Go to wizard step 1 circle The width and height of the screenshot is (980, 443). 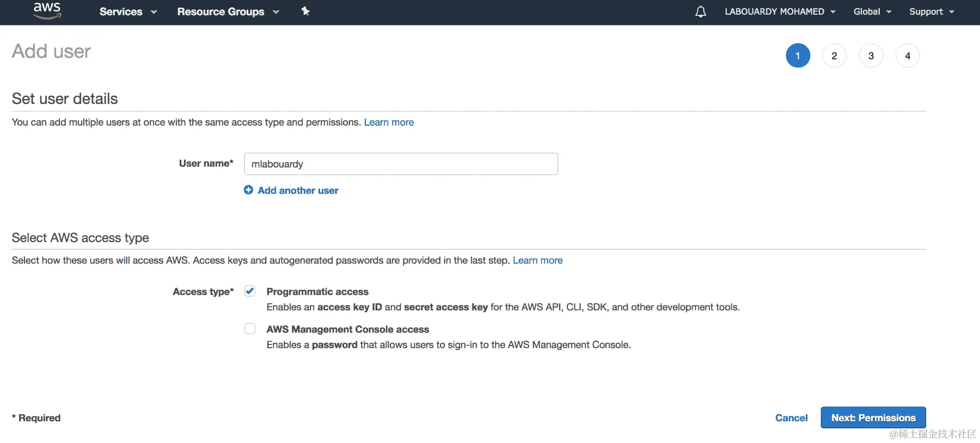[x=798, y=56]
